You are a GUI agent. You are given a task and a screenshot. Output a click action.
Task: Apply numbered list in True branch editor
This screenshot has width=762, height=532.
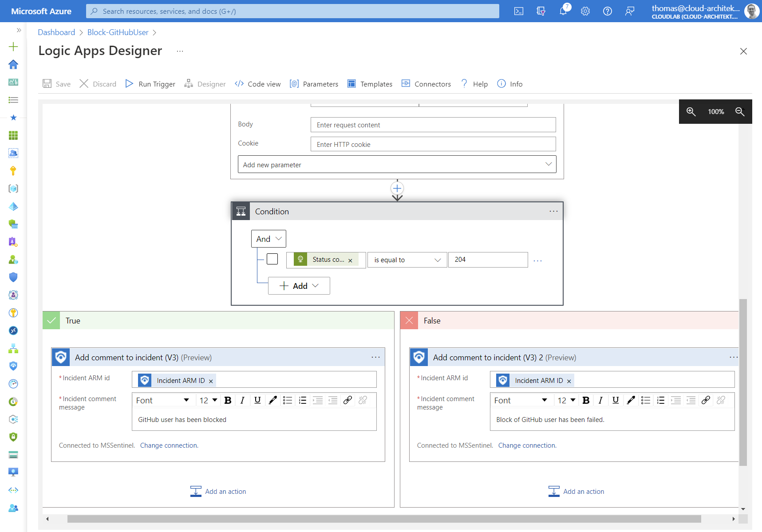303,400
